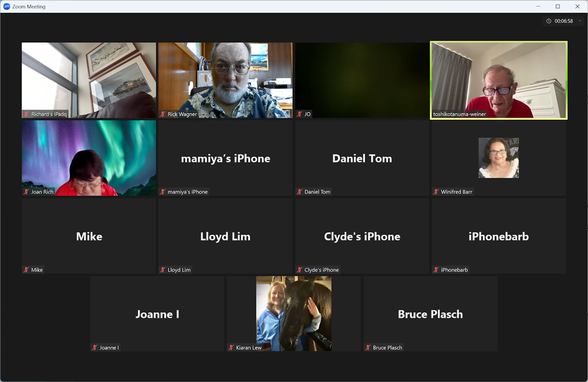Click the Kiaran Lew name label
This screenshot has width=588, height=382.
click(249, 348)
